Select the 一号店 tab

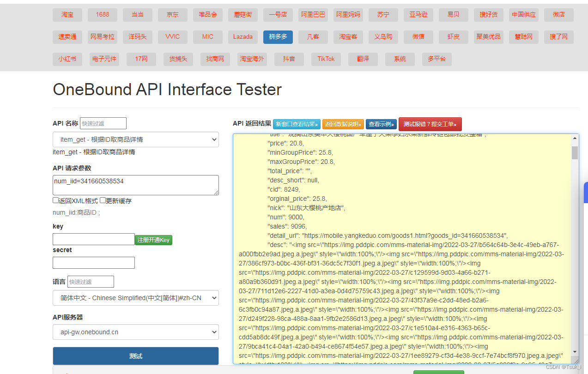(x=278, y=15)
